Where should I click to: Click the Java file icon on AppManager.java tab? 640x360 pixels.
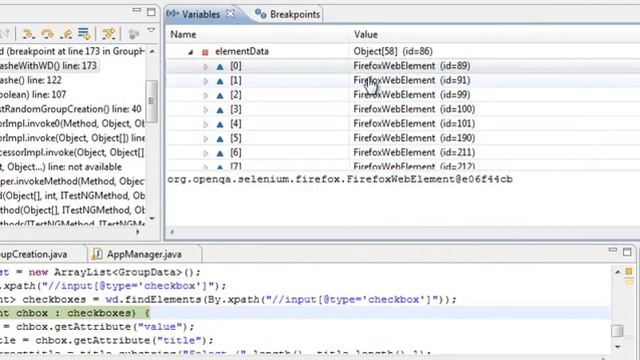tap(97, 254)
